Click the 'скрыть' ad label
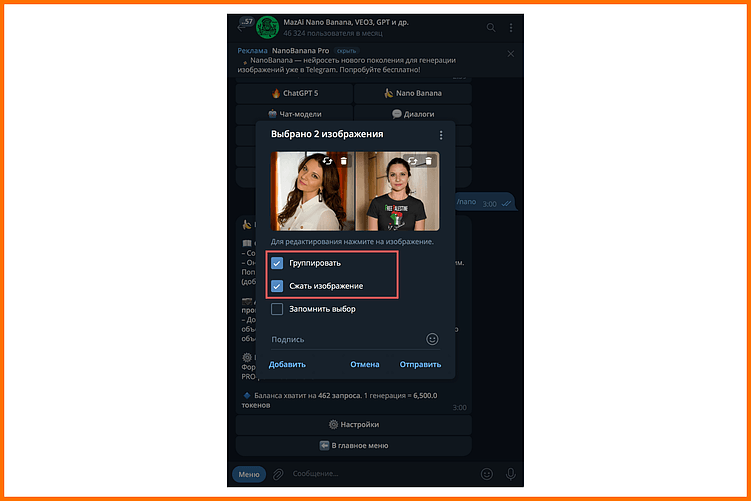Screen dimensions: 751x501 tap(346, 51)
